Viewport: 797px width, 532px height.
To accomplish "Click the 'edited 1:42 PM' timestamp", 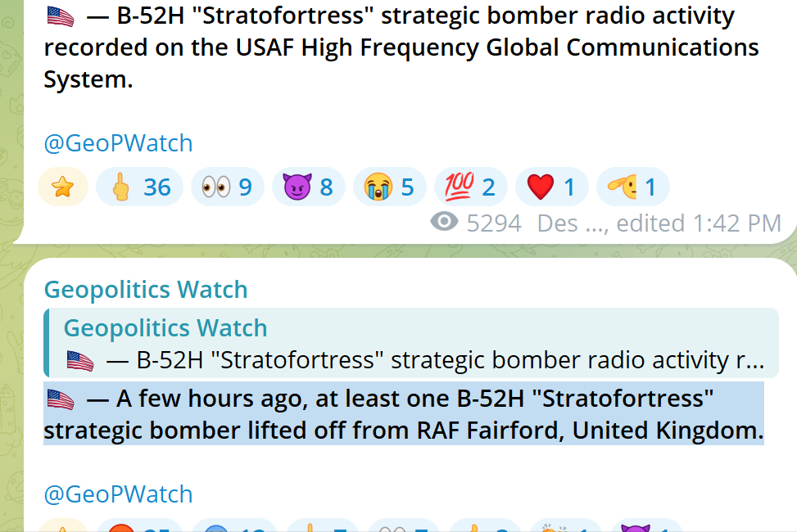I will 699,223.
